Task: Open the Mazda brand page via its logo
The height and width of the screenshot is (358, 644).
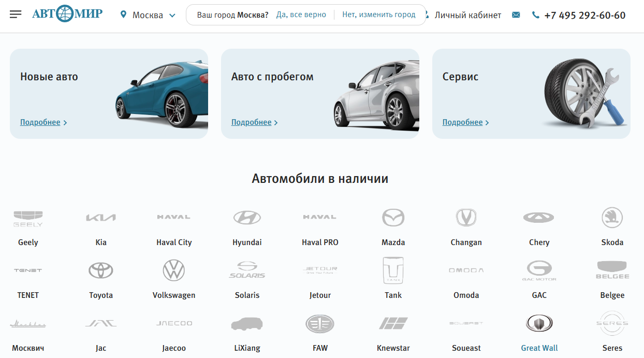Action: [393, 217]
